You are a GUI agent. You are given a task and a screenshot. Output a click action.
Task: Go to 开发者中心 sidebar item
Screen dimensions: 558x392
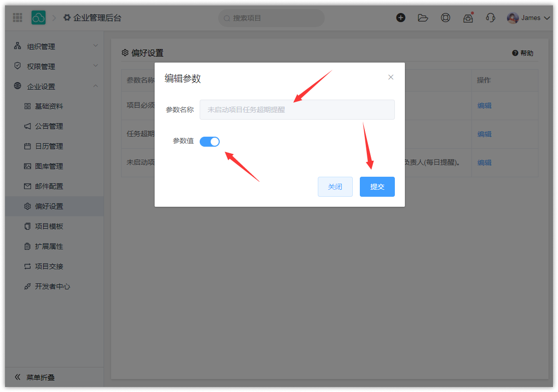click(x=52, y=286)
